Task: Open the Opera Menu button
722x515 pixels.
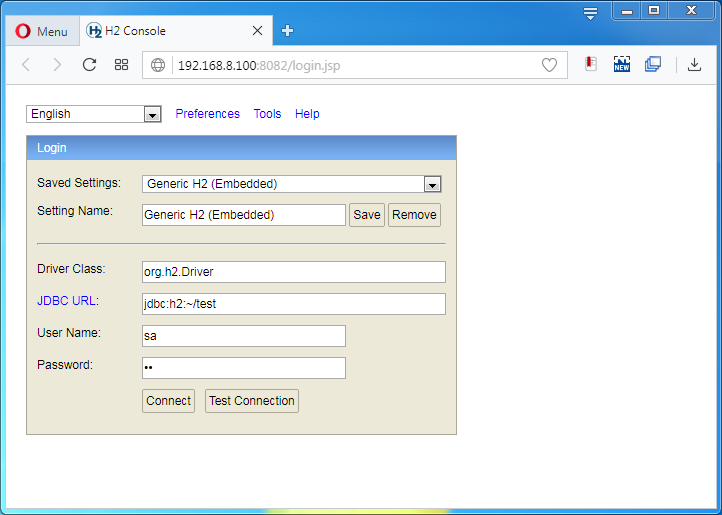Action: point(42,31)
